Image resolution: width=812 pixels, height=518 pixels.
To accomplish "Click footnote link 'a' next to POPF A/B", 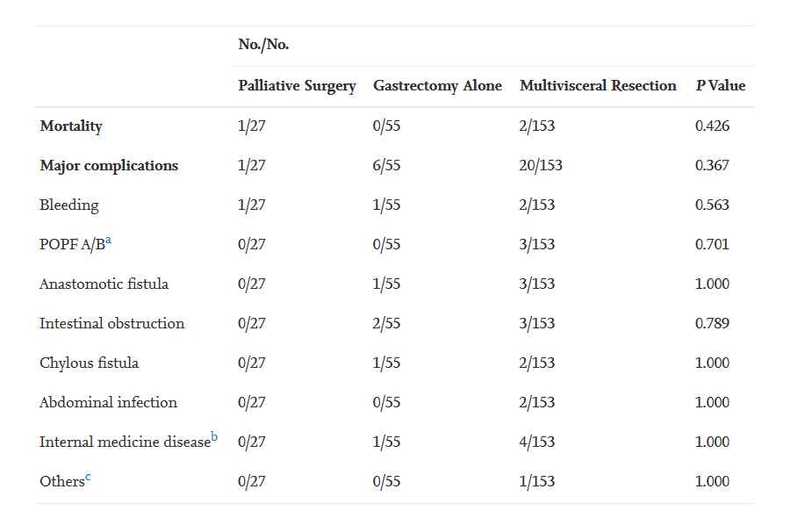I will (109, 240).
